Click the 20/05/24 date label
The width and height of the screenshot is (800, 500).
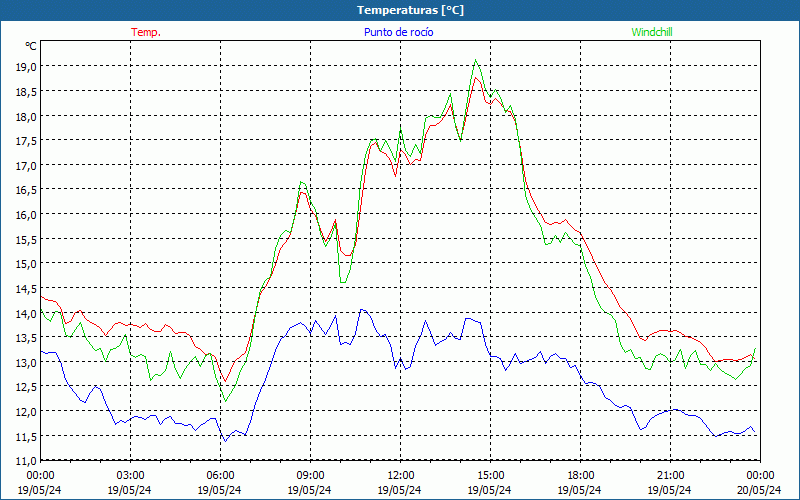click(x=760, y=490)
